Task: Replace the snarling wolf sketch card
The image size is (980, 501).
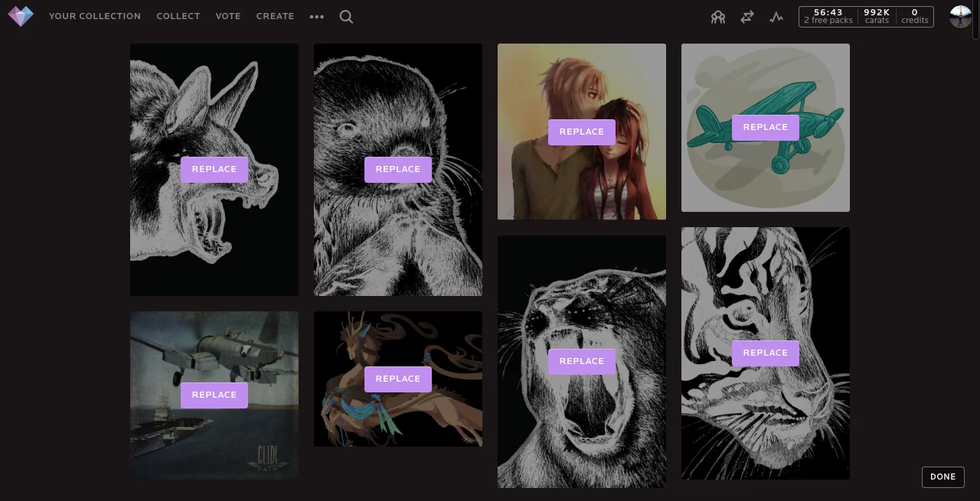Action: [x=214, y=170]
